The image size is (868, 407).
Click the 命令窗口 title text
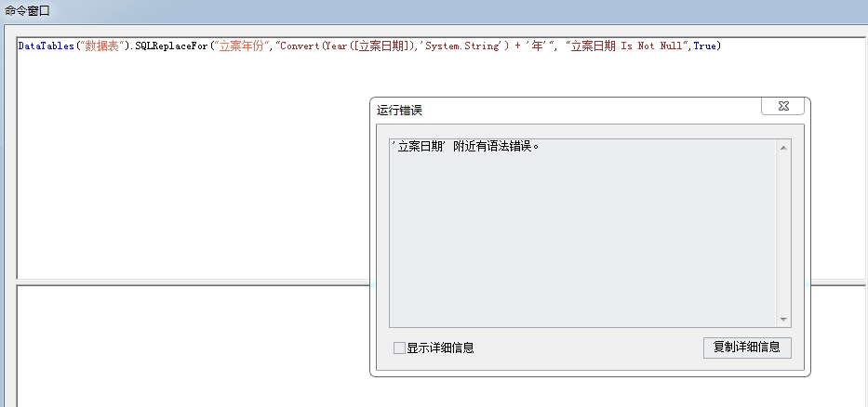point(27,10)
